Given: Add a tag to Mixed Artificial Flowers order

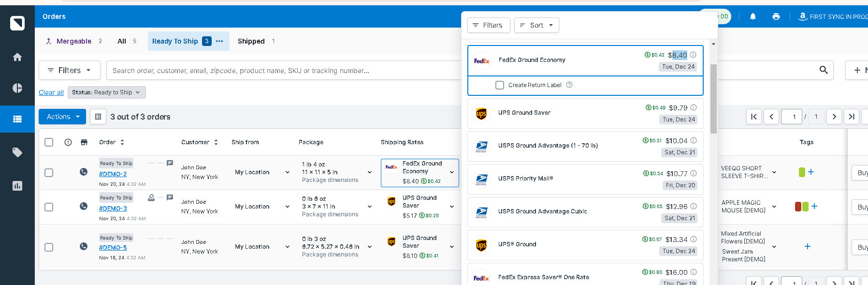Looking at the screenshot, I should click(807, 246).
